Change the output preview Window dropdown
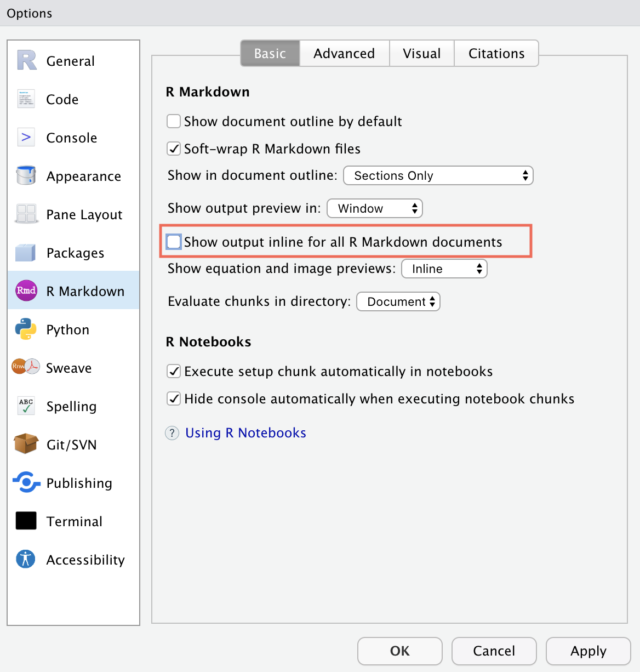This screenshot has height=672, width=640. click(375, 208)
